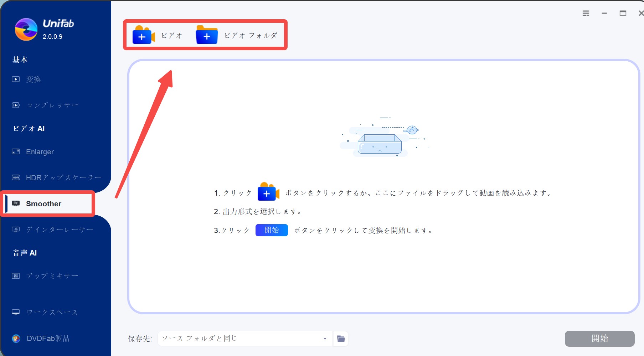Click the gray 開始 start button
The height and width of the screenshot is (356, 644).
[599, 339]
